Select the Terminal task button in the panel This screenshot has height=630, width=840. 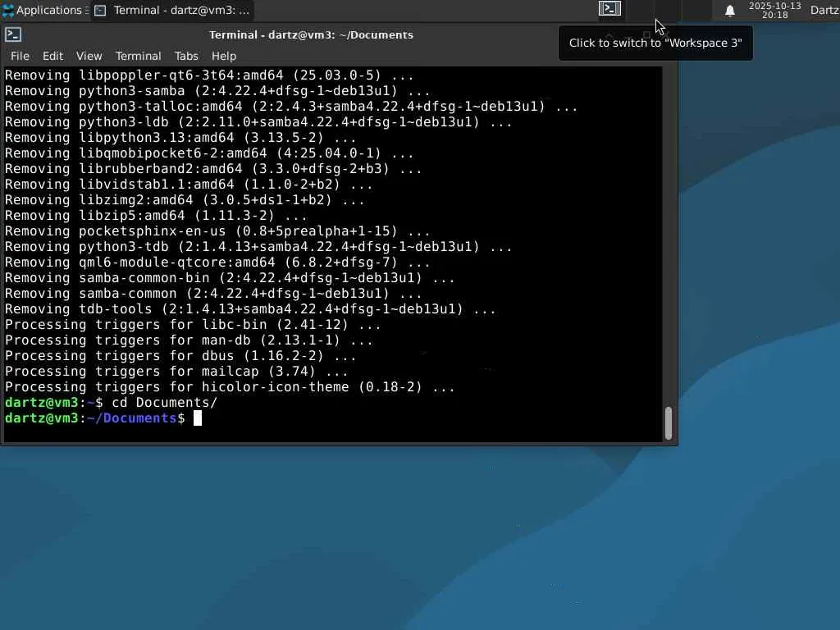(x=171, y=10)
